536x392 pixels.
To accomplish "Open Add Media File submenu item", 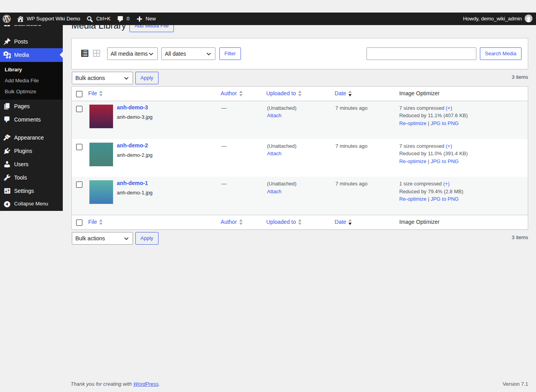I will point(22,81).
